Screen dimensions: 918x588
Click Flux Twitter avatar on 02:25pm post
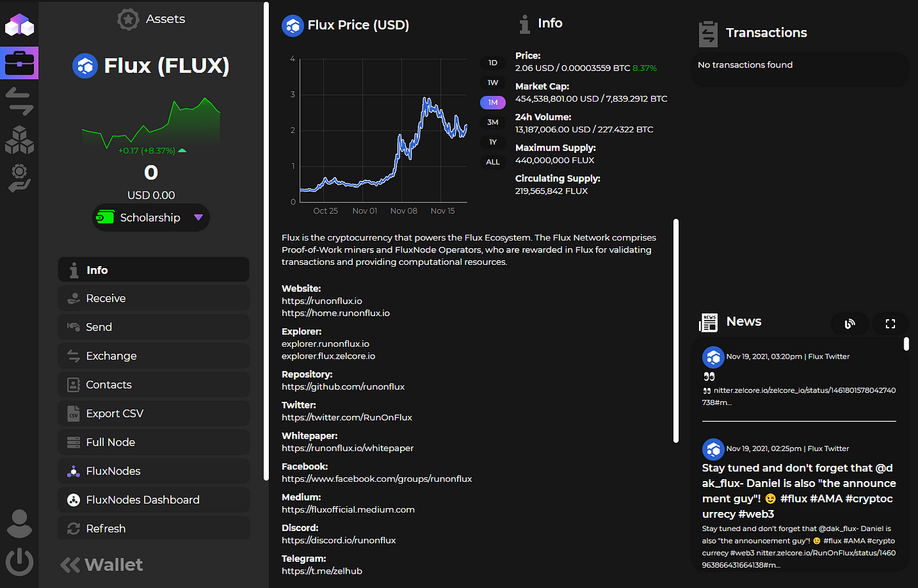[713, 449]
